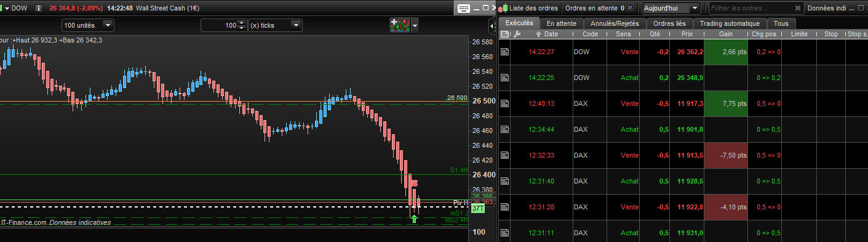Increase ticks value with stepper
Viewport: 868px width, 242px height.
[x=242, y=23]
